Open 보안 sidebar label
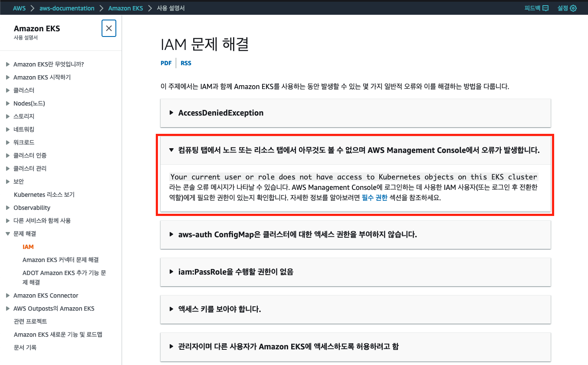The image size is (588, 365). click(19, 182)
